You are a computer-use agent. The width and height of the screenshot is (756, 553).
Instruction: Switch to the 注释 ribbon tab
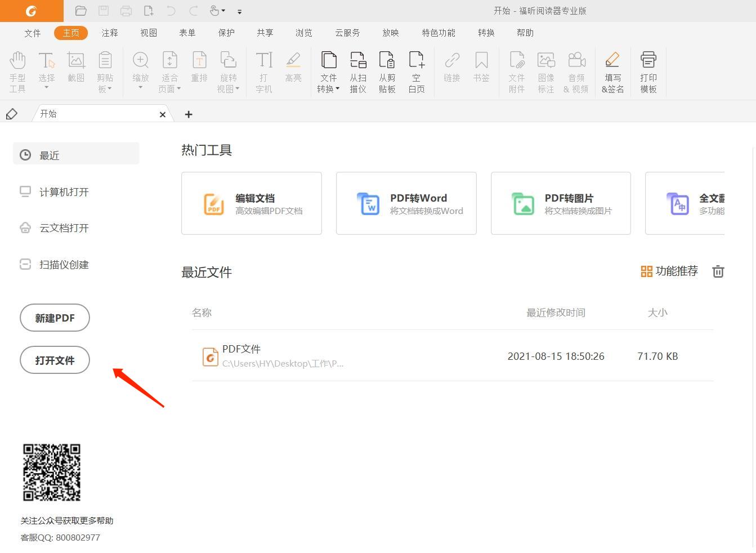[109, 33]
